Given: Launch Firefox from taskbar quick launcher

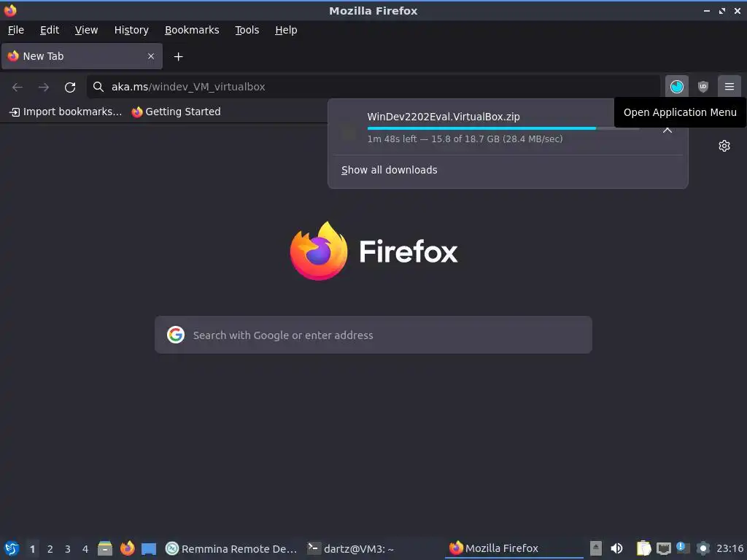Looking at the screenshot, I should [127, 548].
